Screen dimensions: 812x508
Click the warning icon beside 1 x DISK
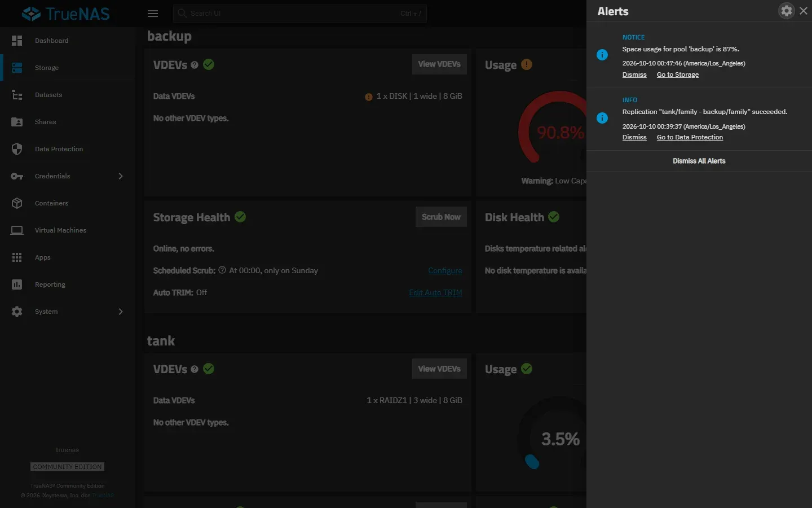[369, 97]
